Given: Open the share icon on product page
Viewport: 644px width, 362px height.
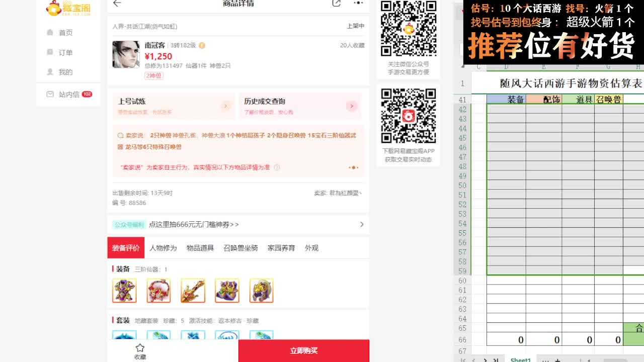Looking at the screenshot, I should pos(336,3).
